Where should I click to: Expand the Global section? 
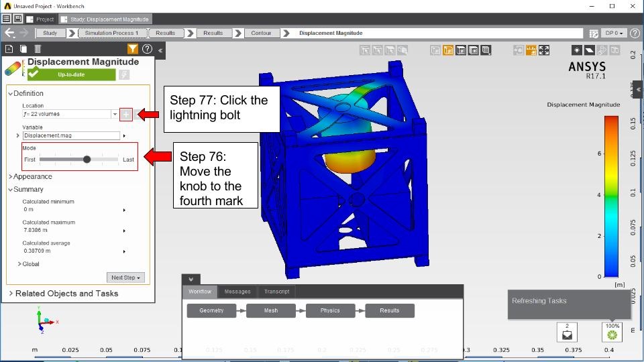click(19, 264)
